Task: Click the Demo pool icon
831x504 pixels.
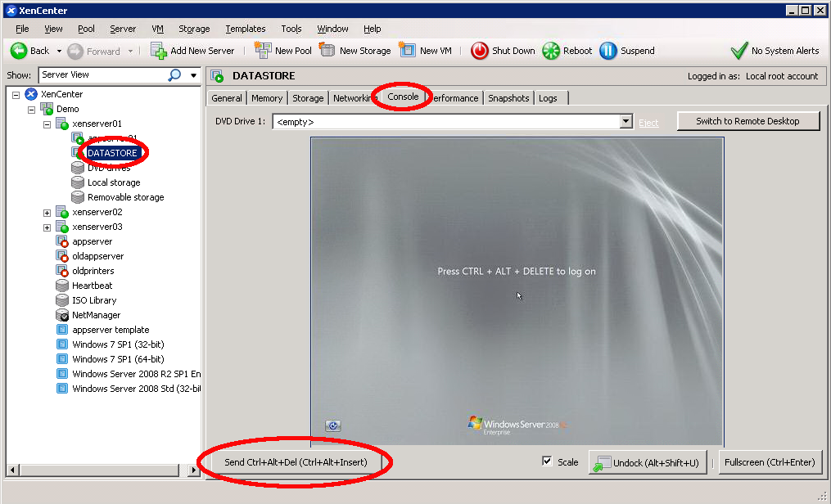Action: pos(47,109)
